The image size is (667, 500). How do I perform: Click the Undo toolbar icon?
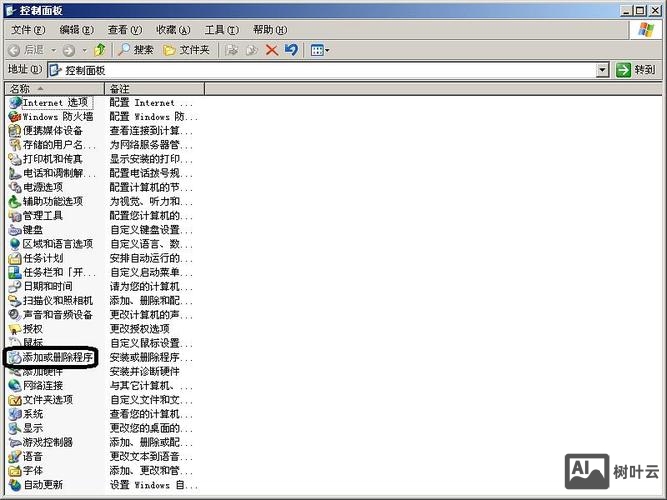click(291, 50)
